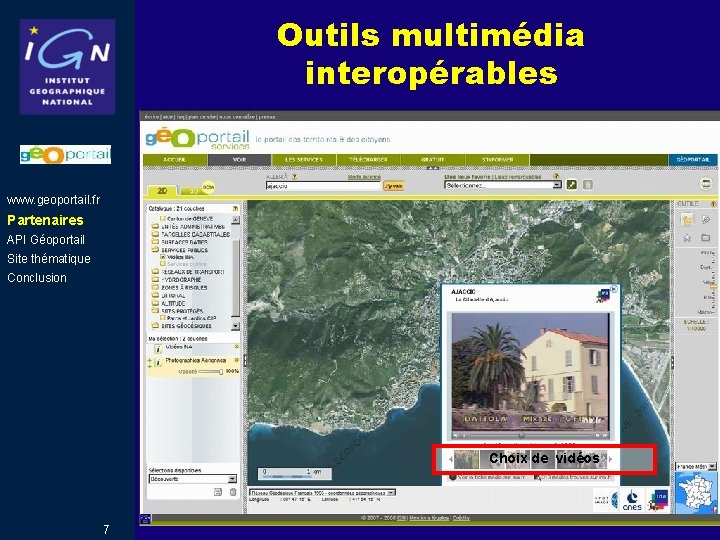Remove Vidéos INA layer from selection
This screenshot has width=720, height=540.
point(237,347)
